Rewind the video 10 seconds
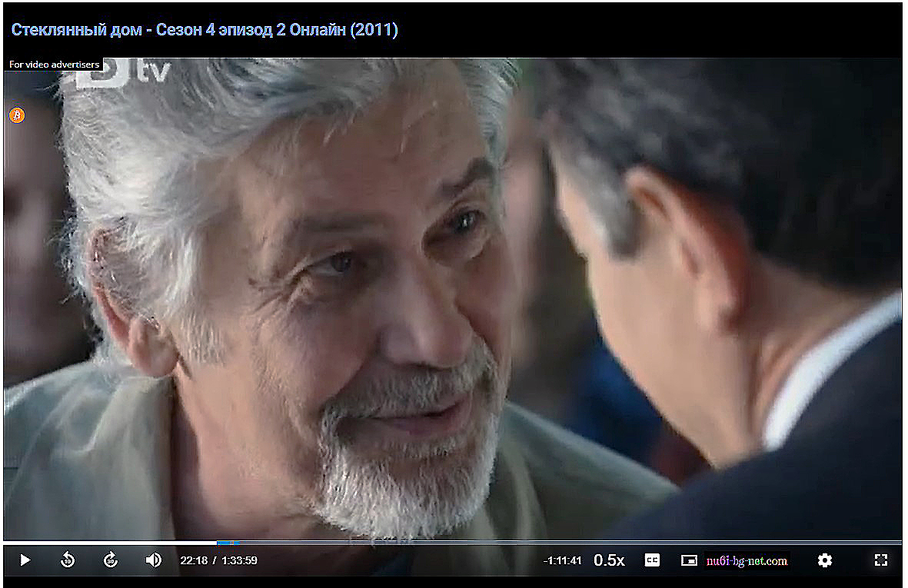This screenshot has height=588, width=908. [x=68, y=560]
